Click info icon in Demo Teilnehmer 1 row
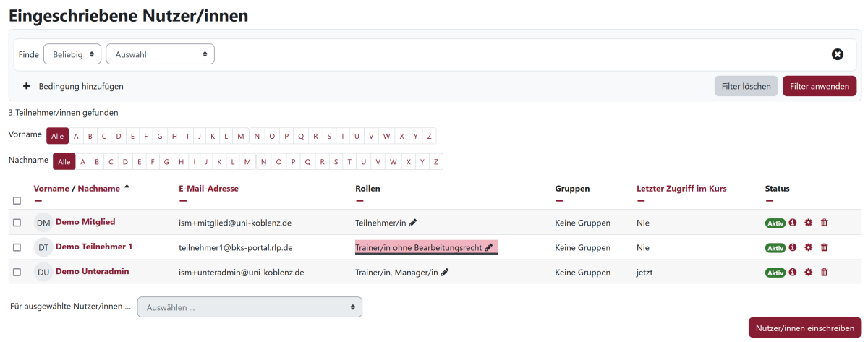 [x=793, y=247]
